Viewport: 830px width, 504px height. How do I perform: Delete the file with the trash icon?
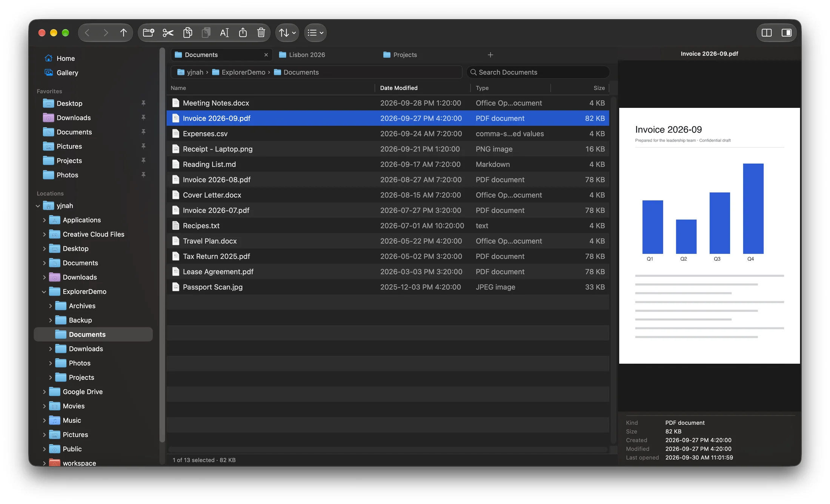pos(261,33)
